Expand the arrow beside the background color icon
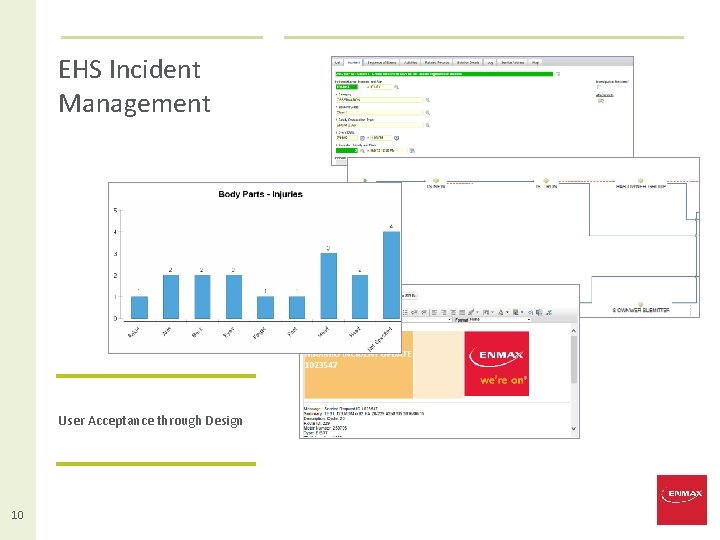The image size is (720, 540). [522, 312]
